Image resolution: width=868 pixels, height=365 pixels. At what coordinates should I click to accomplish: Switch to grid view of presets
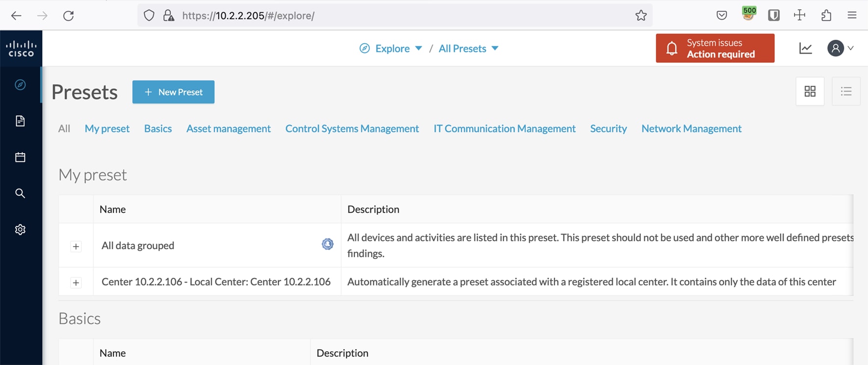coord(810,91)
